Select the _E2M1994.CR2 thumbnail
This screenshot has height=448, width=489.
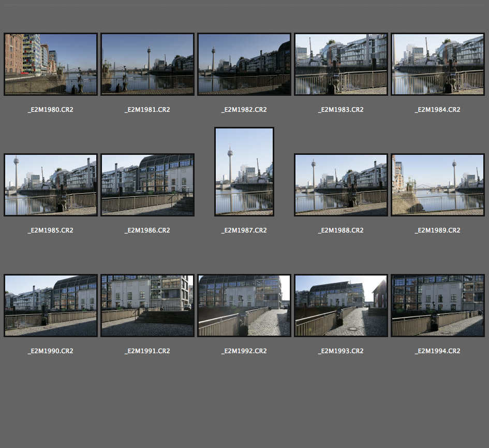438,306
